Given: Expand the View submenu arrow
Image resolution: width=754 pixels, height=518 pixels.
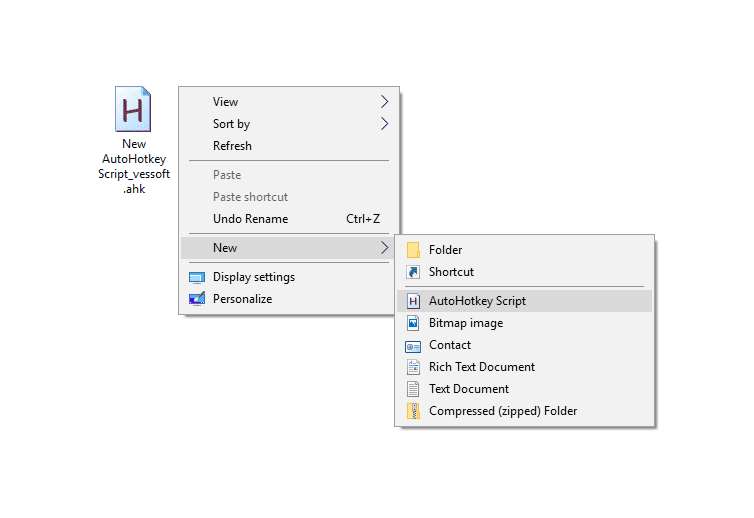Looking at the screenshot, I should (384, 102).
